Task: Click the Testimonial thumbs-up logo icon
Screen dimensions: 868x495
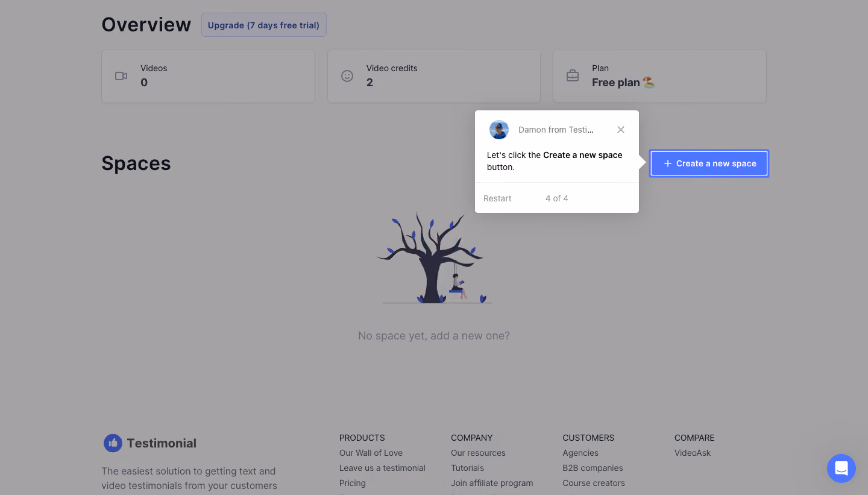Action: 113,443
